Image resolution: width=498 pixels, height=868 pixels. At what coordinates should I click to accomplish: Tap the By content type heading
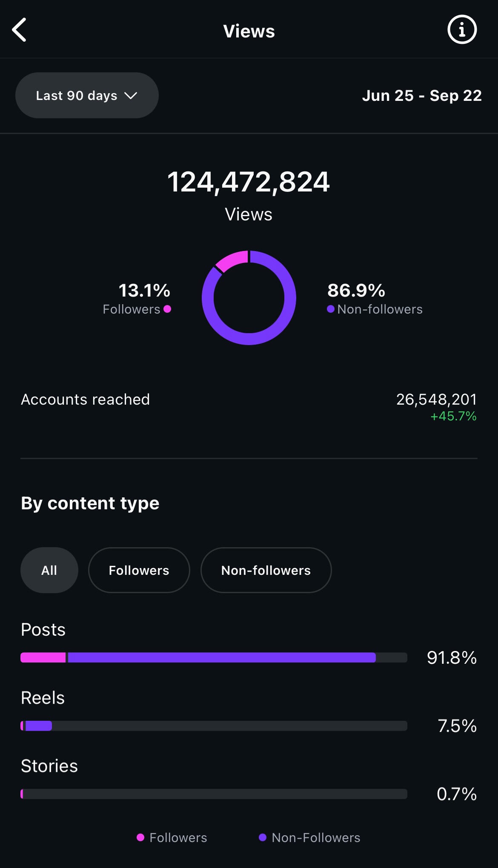[90, 503]
